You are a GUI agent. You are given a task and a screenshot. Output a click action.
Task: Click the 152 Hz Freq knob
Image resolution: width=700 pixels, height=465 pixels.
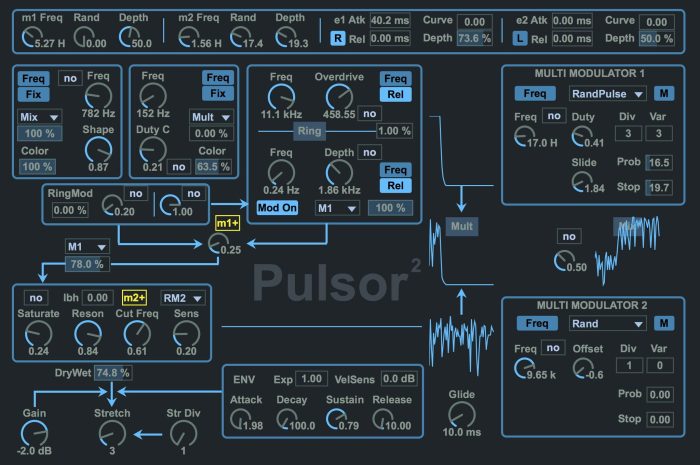153,95
